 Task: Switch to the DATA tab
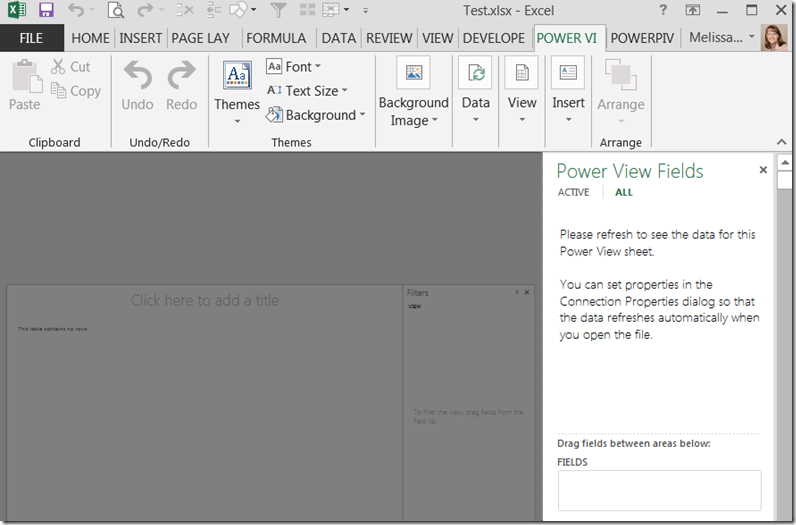(339, 38)
